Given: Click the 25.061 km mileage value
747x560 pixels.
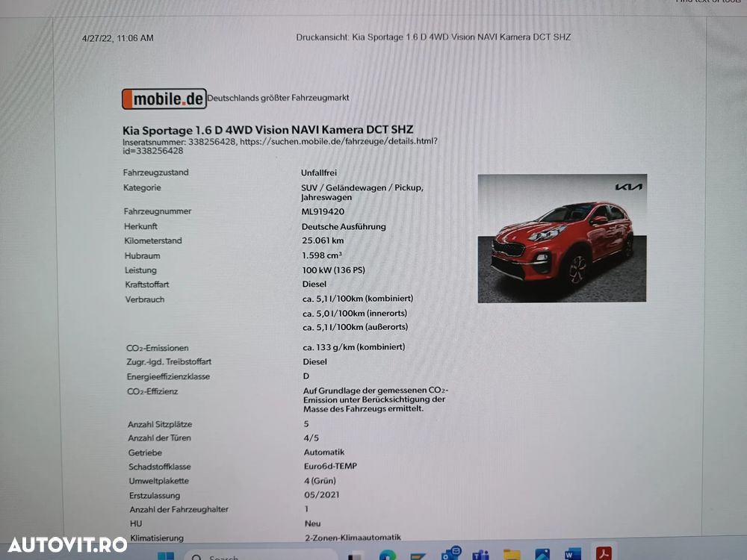Looking at the screenshot, I should point(323,240).
